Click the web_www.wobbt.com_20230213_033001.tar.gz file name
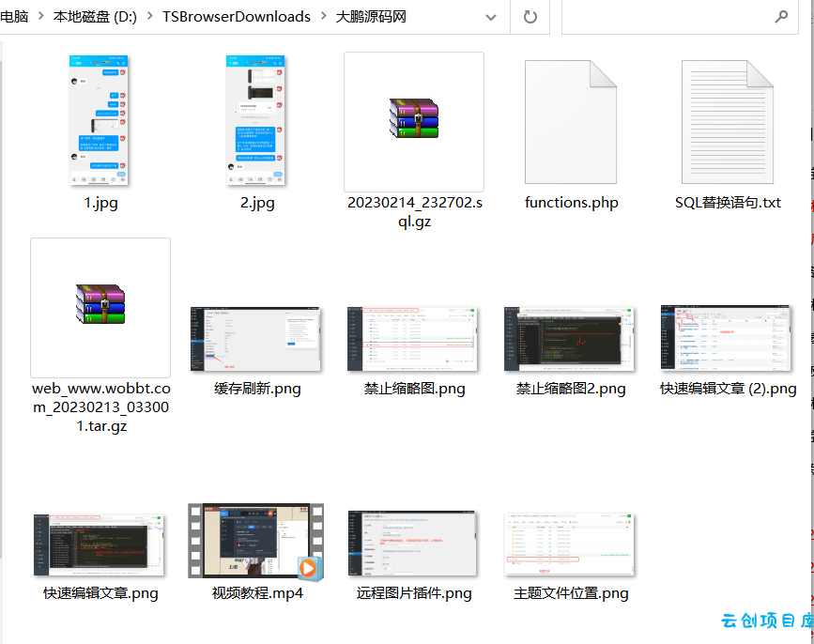Screen dimensions: 814x644 (x=100, y=407)
